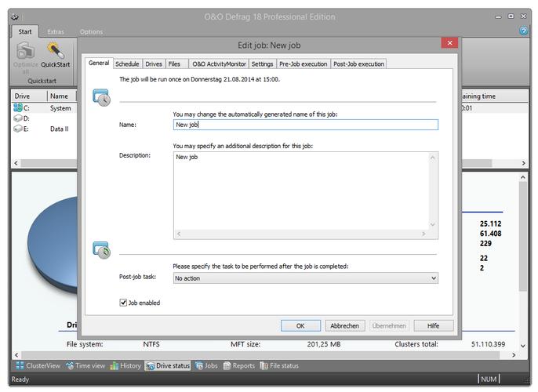This screenshot has height=392, width=538.
Task: Open the O&O ActivityMonitor tab
Action: coord(219,64)
